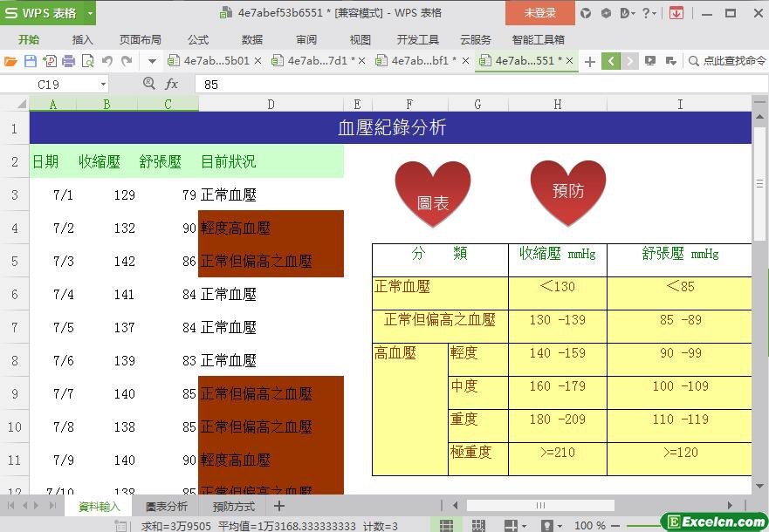Open the reading mode dropdown in status bar
The image size is (769, 532).
524,526
